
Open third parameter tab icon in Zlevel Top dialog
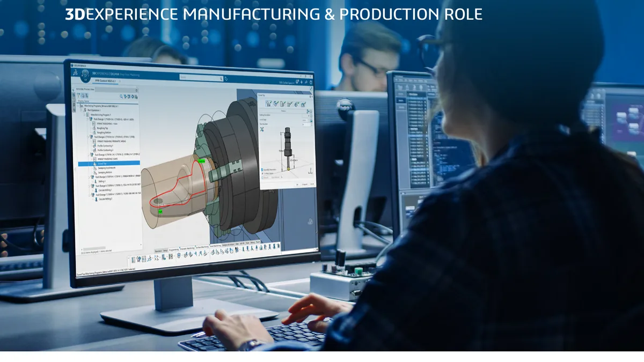click(x=283, y=104)
